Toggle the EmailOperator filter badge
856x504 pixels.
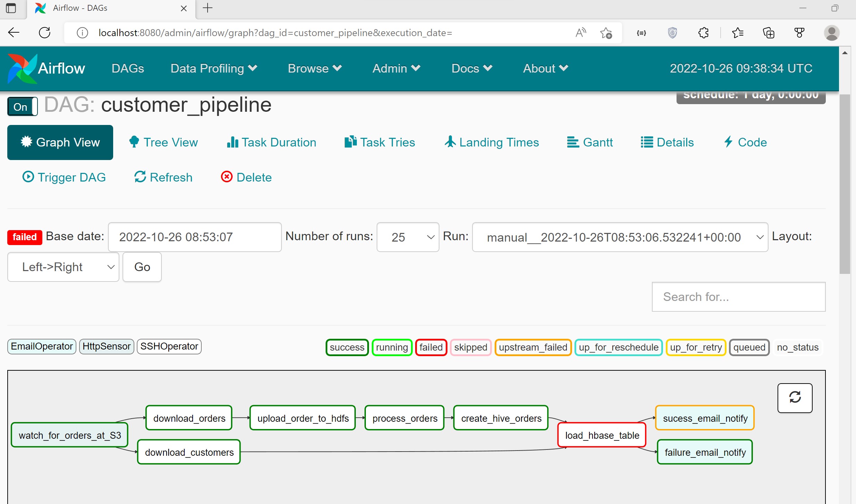(41, 346)
